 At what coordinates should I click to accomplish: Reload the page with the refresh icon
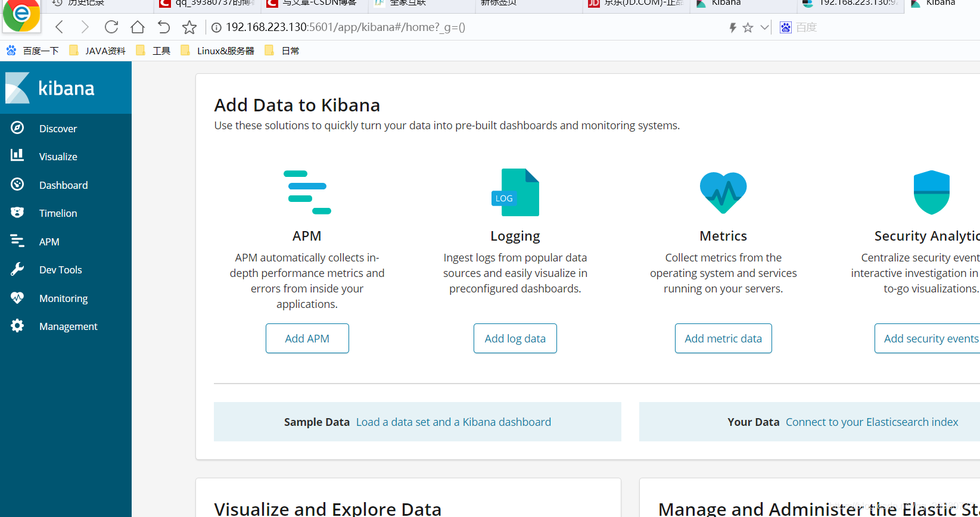111,27
